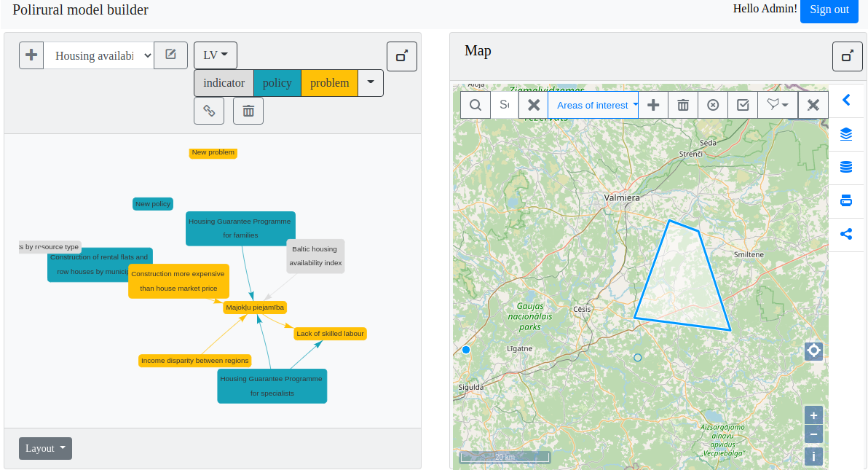Open the Areas of interest dropdown
This screenshot has height=470, width=868.
pos(593,105)
